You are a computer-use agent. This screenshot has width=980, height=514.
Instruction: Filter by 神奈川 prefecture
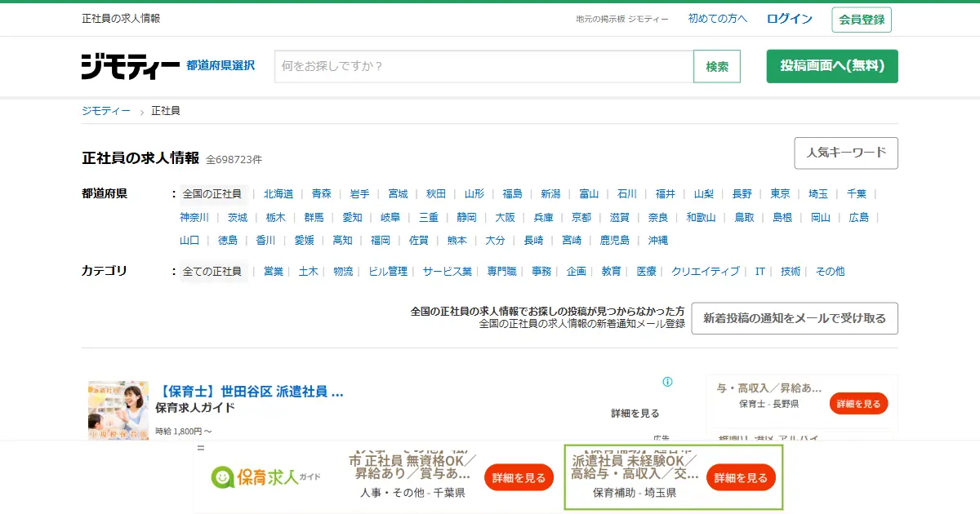(x=194, y=218)
